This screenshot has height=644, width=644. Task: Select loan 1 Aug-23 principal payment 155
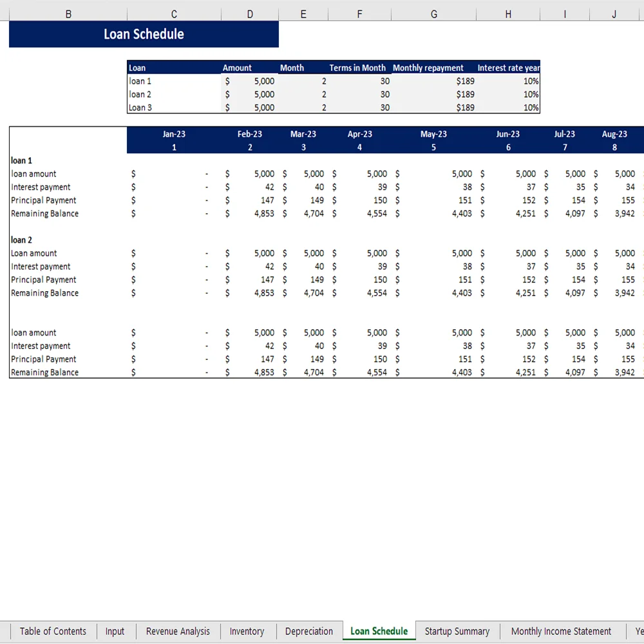point(614,200)
